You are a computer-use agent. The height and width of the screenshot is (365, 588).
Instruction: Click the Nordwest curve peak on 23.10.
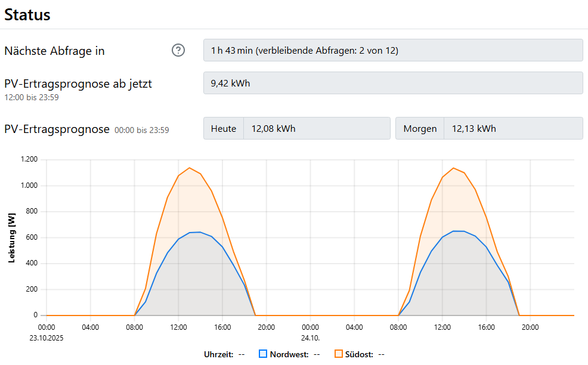tap(200, 232)
